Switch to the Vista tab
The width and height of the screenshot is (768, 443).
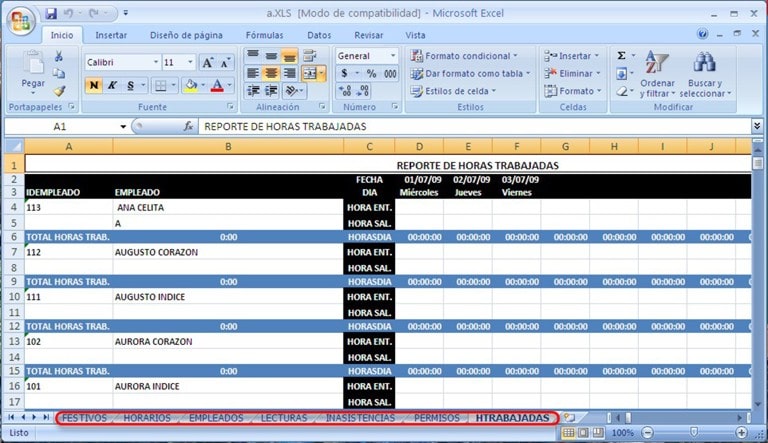point(415,35)
